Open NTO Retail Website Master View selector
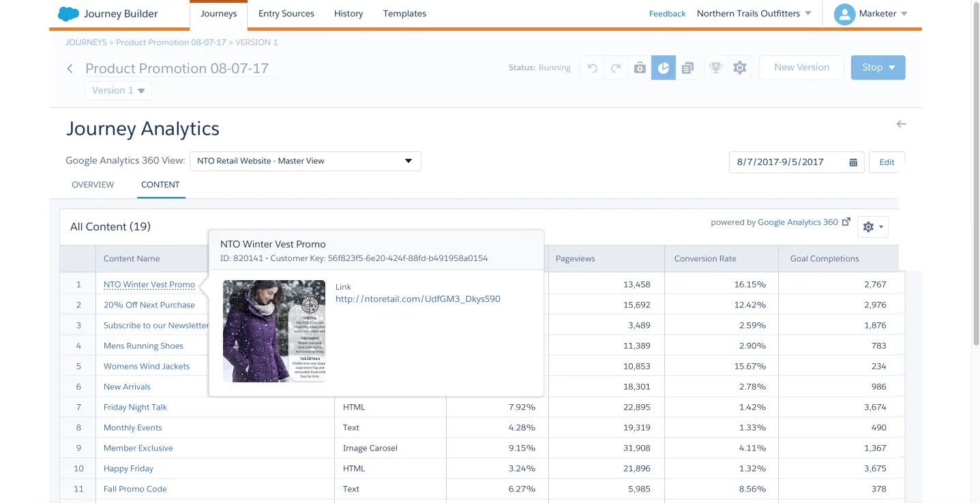The width and height of the screenshot is (980, 503). click(305, 161)
